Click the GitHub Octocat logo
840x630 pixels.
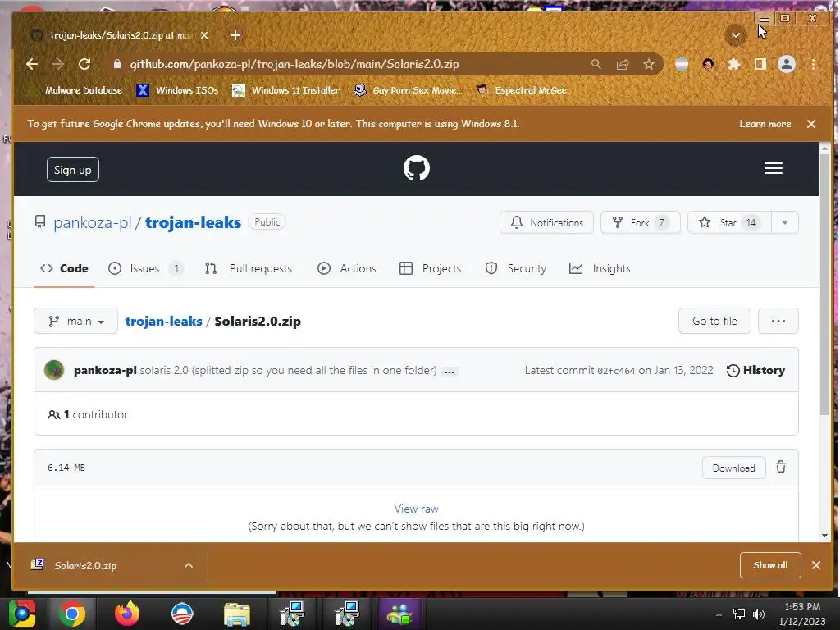(416, 168)
